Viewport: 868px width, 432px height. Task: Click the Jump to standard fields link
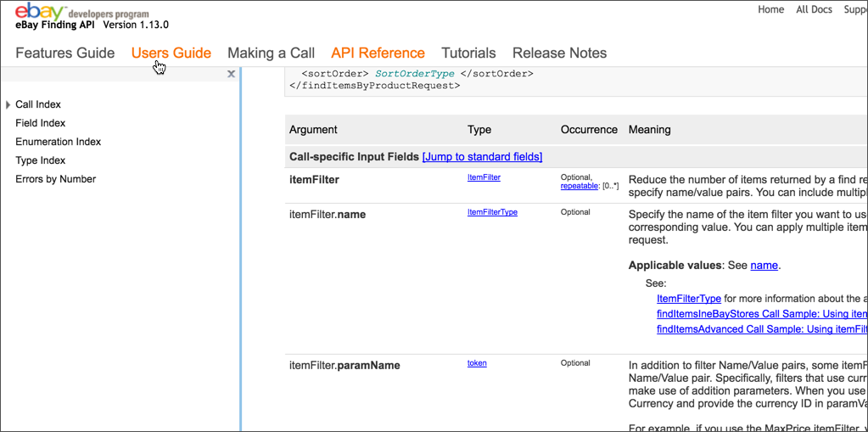tap(482, 157)
